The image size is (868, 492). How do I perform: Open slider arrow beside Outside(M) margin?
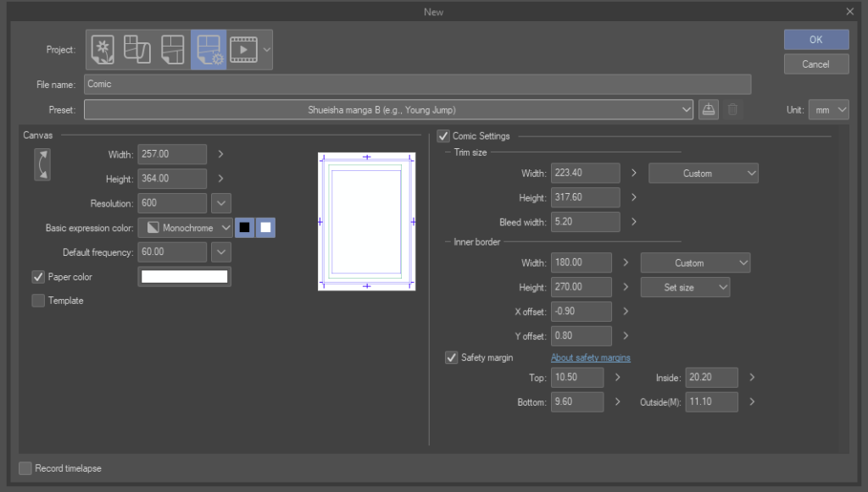click(x=752, y=402)
